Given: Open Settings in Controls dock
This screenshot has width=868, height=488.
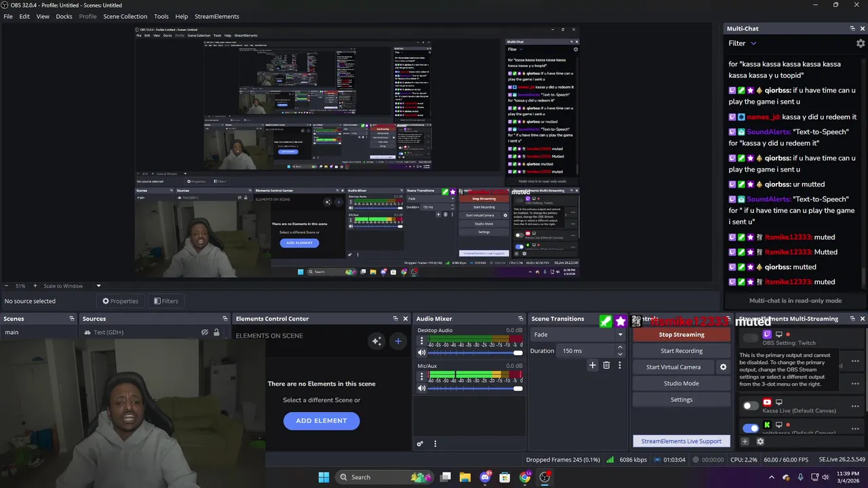Looking at the screenshot, I should (682, 400).
